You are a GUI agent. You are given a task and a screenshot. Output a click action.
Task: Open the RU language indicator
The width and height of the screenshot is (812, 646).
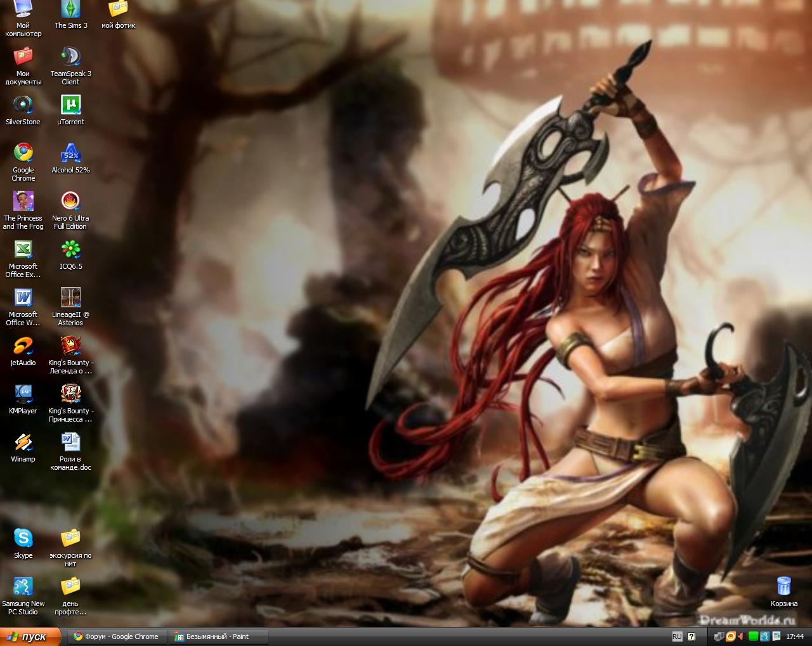(677, 636)
